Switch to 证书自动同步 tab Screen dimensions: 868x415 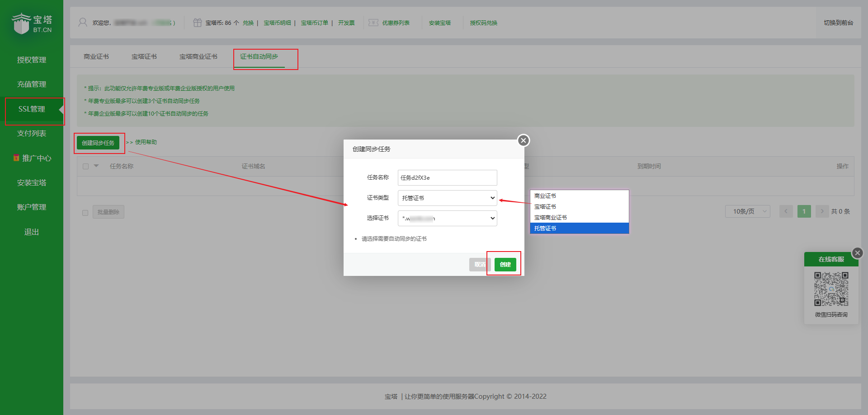click(x=259, y=56)
